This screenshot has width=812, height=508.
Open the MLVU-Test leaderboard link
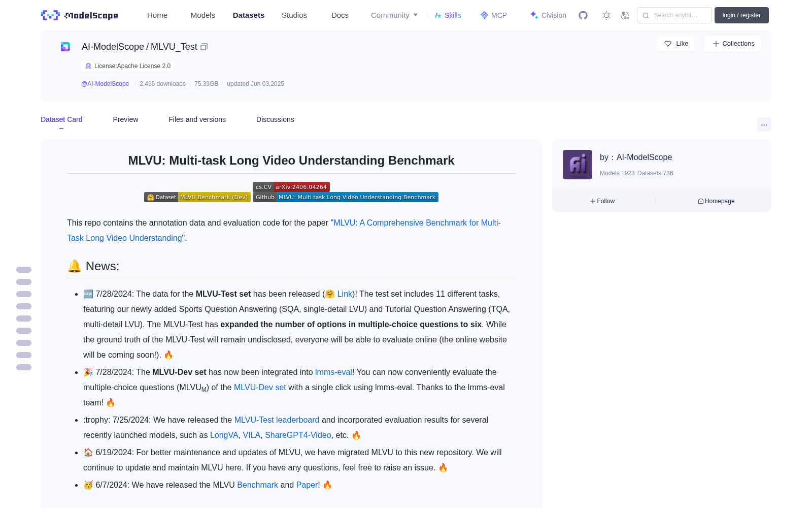tap(277, 420)
